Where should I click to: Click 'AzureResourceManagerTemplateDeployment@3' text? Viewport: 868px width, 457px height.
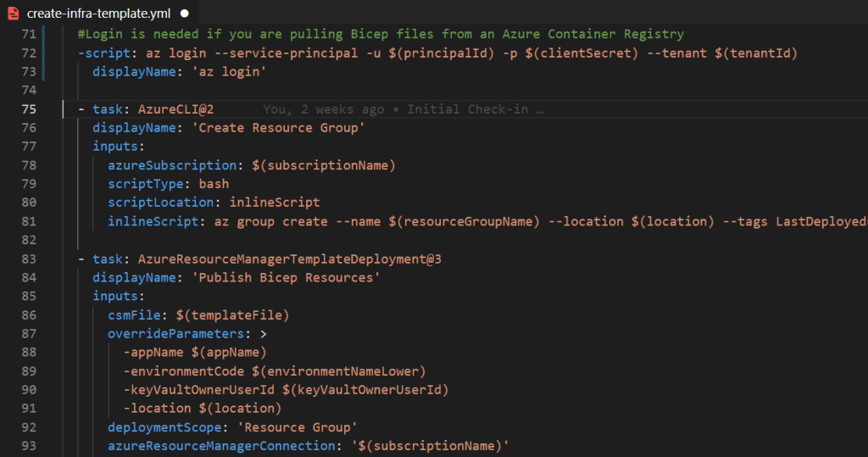(289, 259)
